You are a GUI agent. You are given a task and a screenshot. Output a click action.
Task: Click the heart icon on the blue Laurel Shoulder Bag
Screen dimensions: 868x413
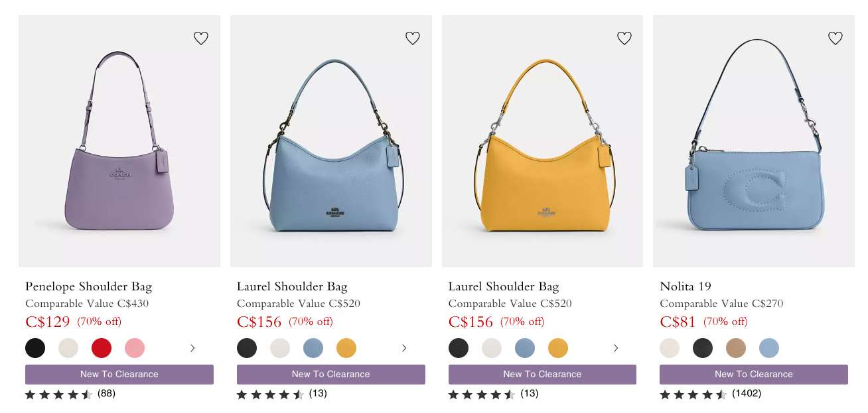[412, 38]
